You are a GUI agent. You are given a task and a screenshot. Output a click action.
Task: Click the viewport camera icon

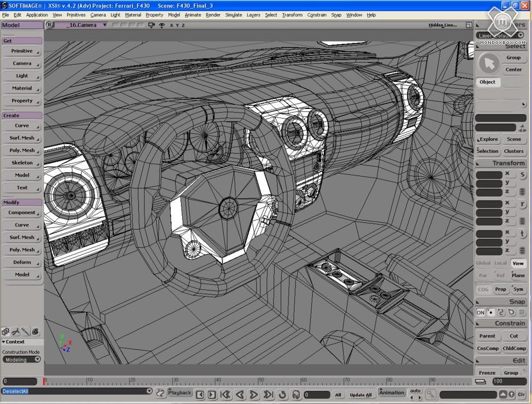pyautogui.click(x=152, y=25)
